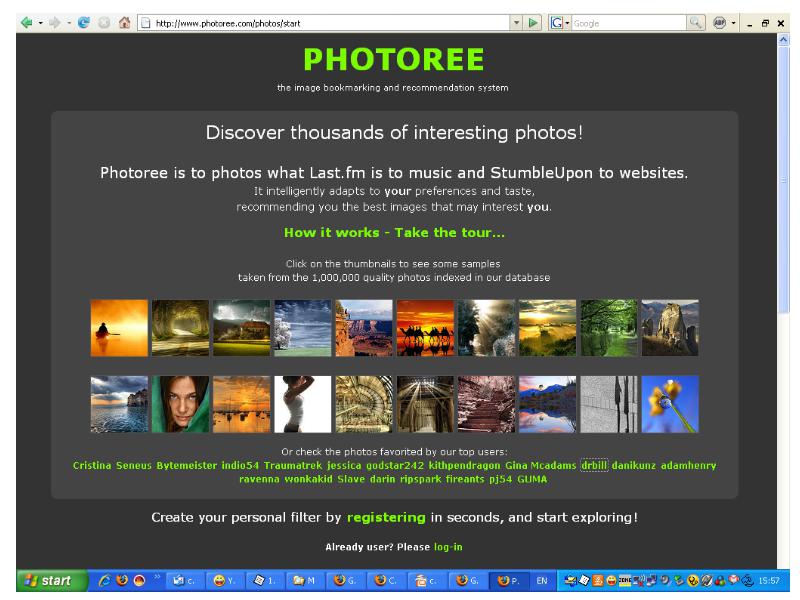Screen dimensions: 800x600
Task: Launch Internet Explorer from the quick launch
Action: [105, 580]
